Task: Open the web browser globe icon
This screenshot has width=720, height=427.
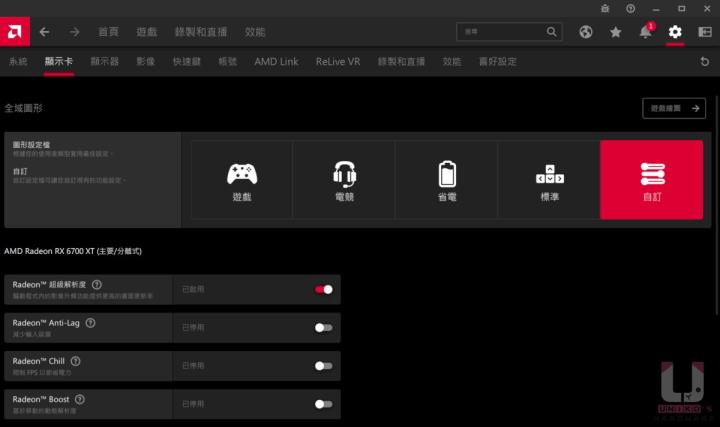Action: coord(585,32)
